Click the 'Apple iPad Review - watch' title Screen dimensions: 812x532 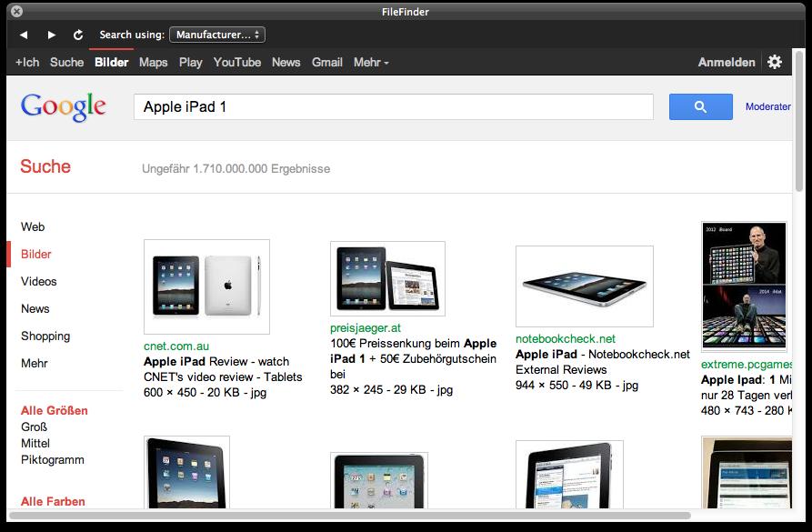pyautogui.click(x=216, y=362)
